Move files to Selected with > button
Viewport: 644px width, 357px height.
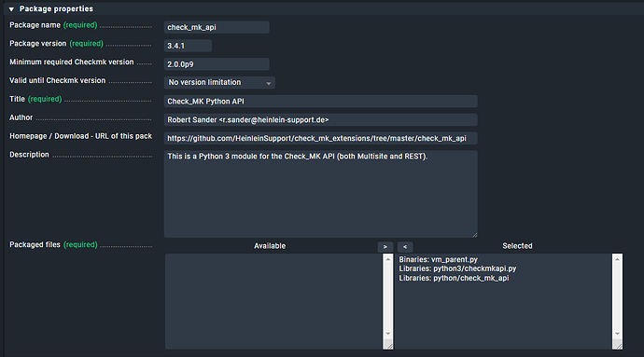[385, 247]
